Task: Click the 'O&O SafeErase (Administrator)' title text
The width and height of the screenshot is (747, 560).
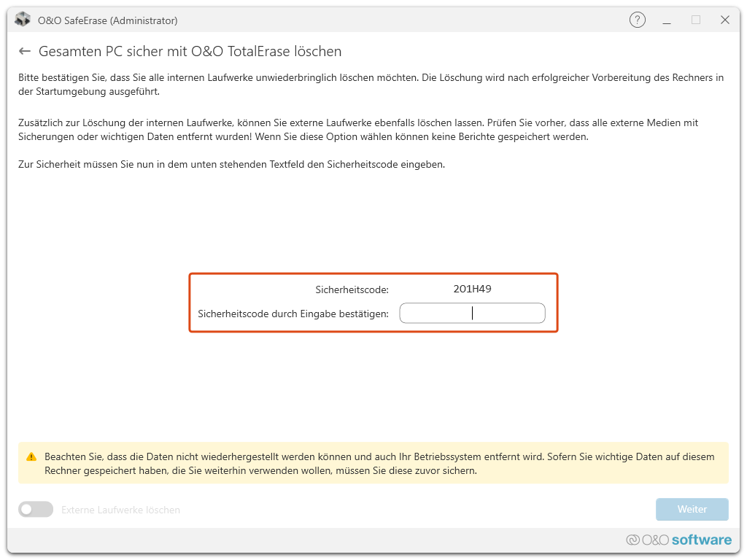Action: pos(107,20)
